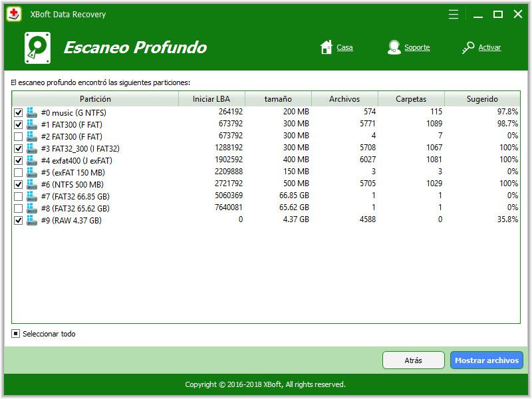
Task: Select row text '#3 FAT32_300 (I FAT32)'
Action: point(80,148)
